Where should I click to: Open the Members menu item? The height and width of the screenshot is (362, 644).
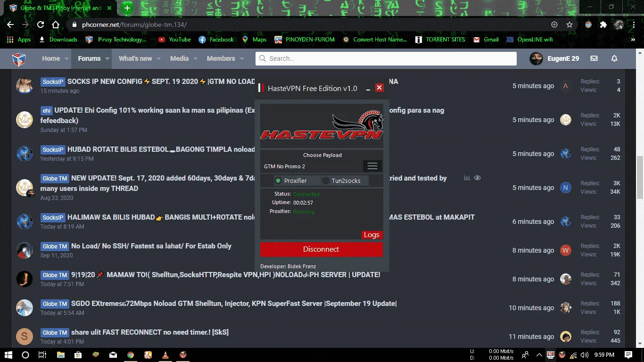coord(221,58)
